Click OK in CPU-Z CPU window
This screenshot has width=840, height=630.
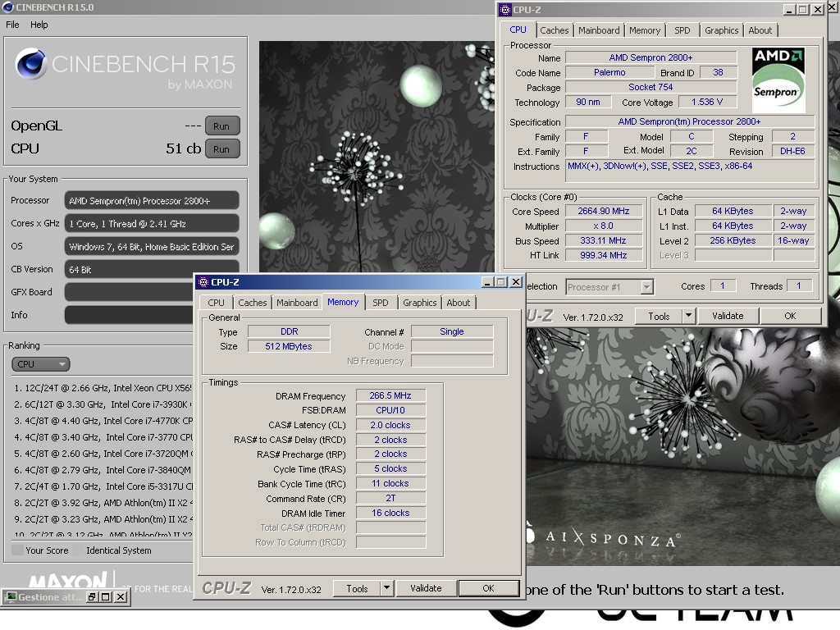coord(790,316)
